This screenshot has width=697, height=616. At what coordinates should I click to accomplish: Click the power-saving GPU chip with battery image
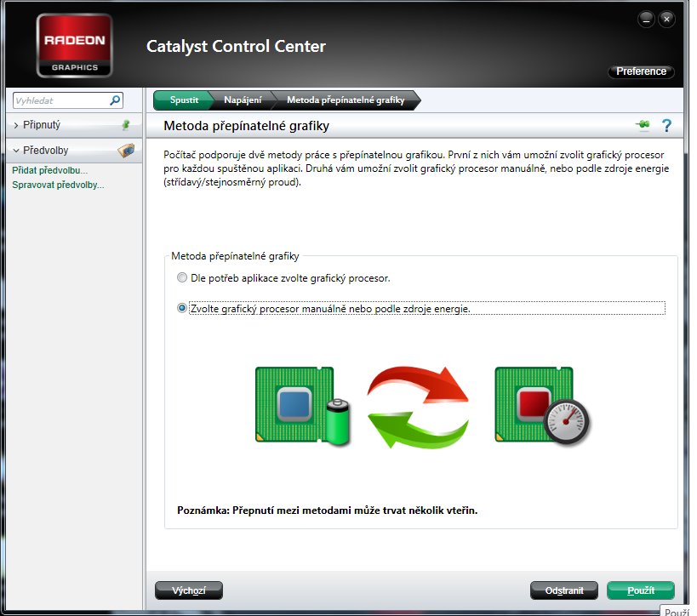(303, 405)
